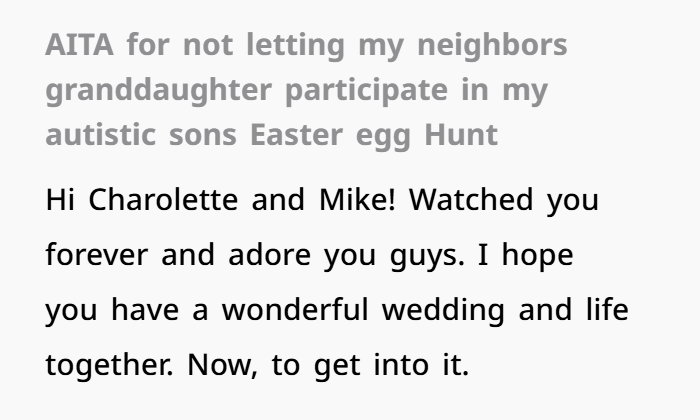Click the word 'wedding' in the paragraph

click(x=444, y=312)
